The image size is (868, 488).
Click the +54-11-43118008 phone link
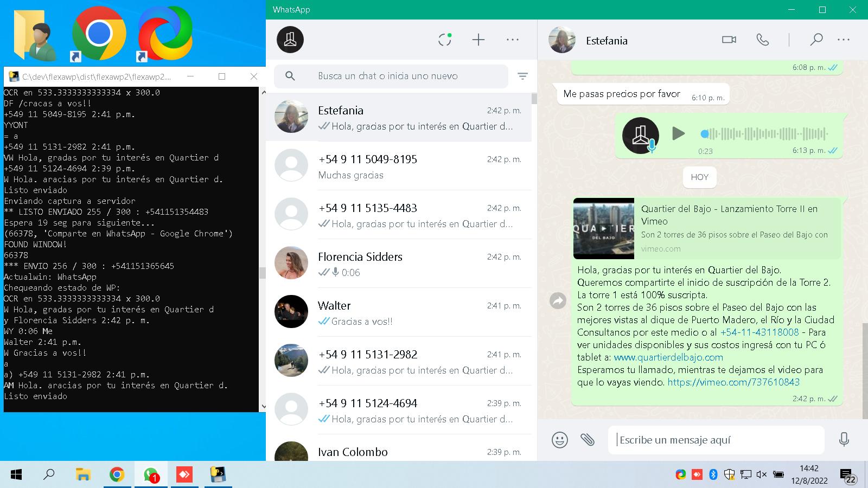(759, 332)
